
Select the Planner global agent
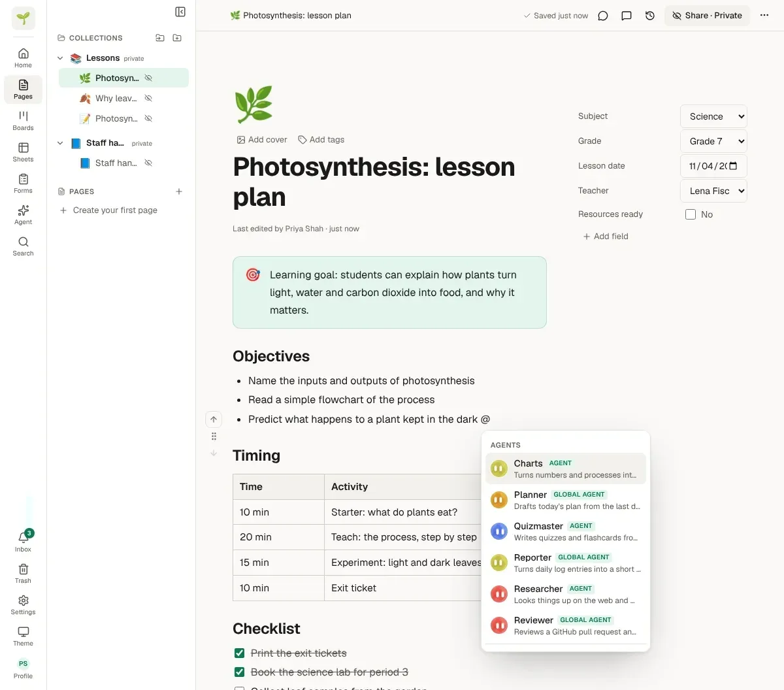566,500
